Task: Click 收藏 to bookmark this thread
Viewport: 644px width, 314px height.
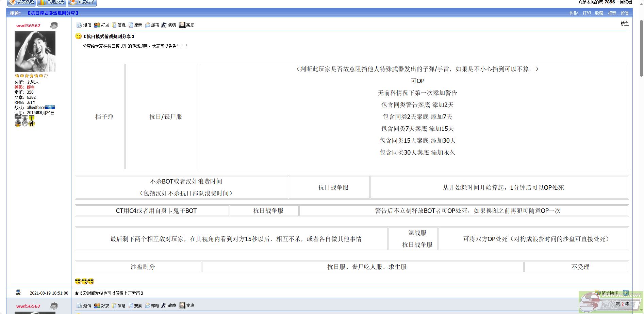Action: [x=599, y=13]
